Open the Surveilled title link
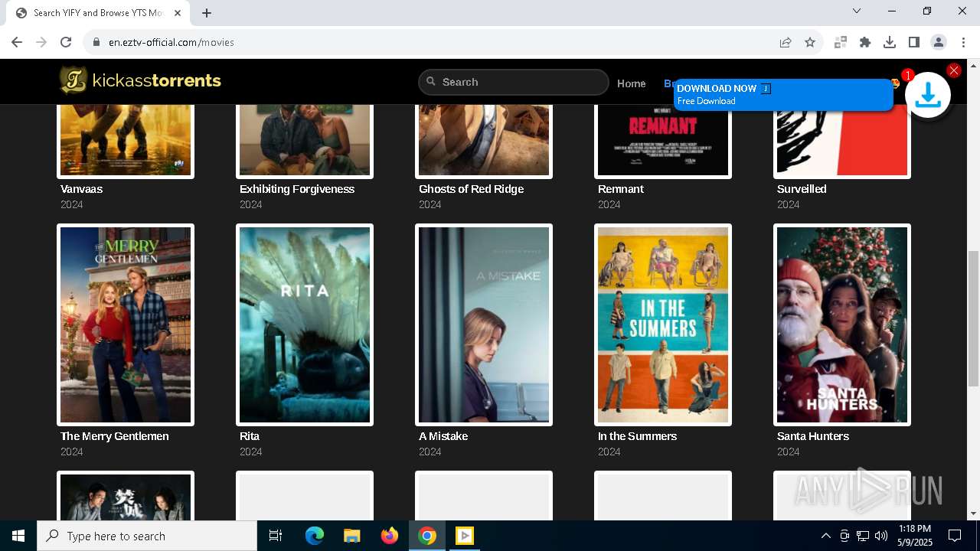 (x=802, y=189)
